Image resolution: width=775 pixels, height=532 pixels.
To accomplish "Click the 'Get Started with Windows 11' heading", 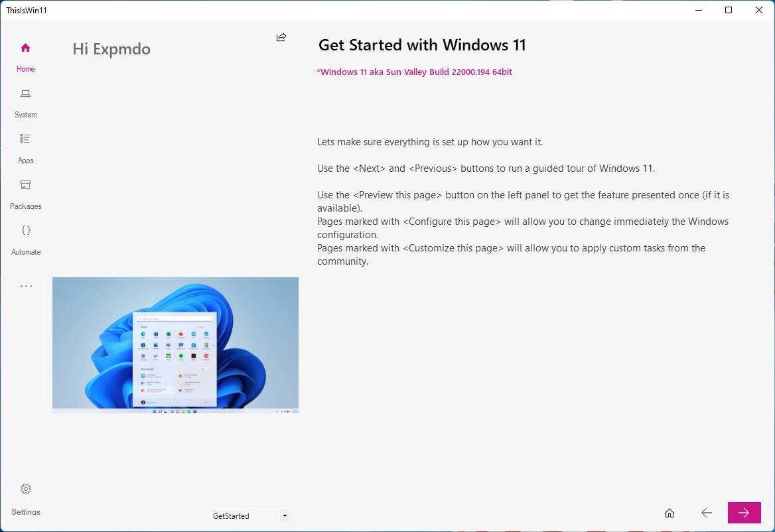I will (422, 45).
